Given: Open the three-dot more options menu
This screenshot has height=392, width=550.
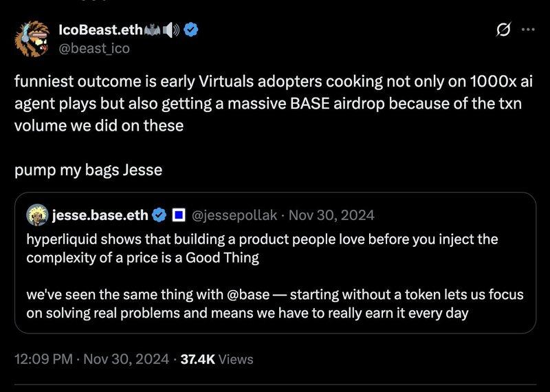Looking at the screenshot, I should click(x=528, y=30).
